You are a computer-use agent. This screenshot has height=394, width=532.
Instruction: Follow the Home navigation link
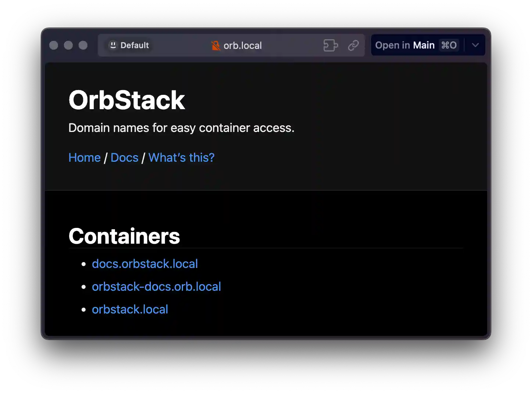click(85, 157)
